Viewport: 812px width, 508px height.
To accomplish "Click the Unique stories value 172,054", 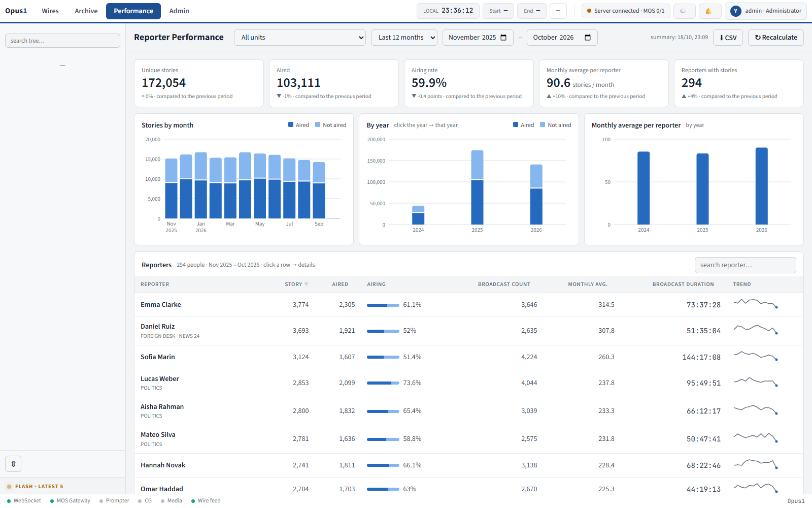I will coord(163,83).
